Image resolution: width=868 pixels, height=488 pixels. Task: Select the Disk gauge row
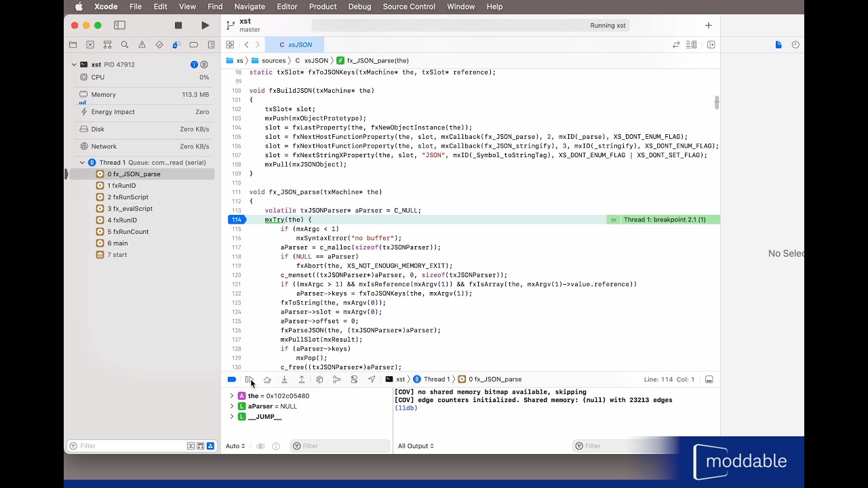141,129
